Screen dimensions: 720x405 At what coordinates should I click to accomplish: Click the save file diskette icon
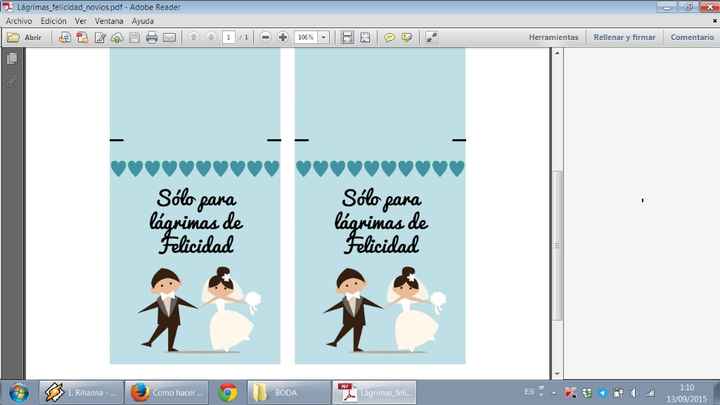point(134,38)
